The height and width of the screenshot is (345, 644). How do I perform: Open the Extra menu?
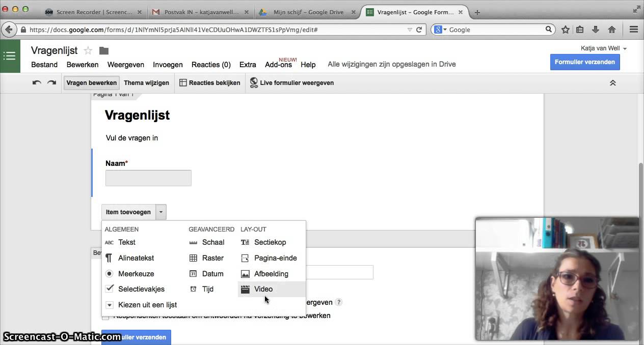coord(248,65)
